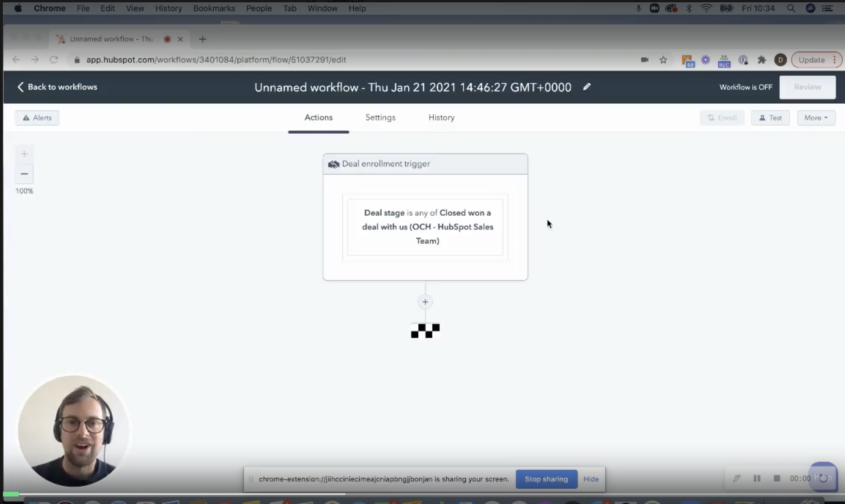845x504 pixels.
Task: Mute the microphone in the menu bar
Action: (639, 8)
